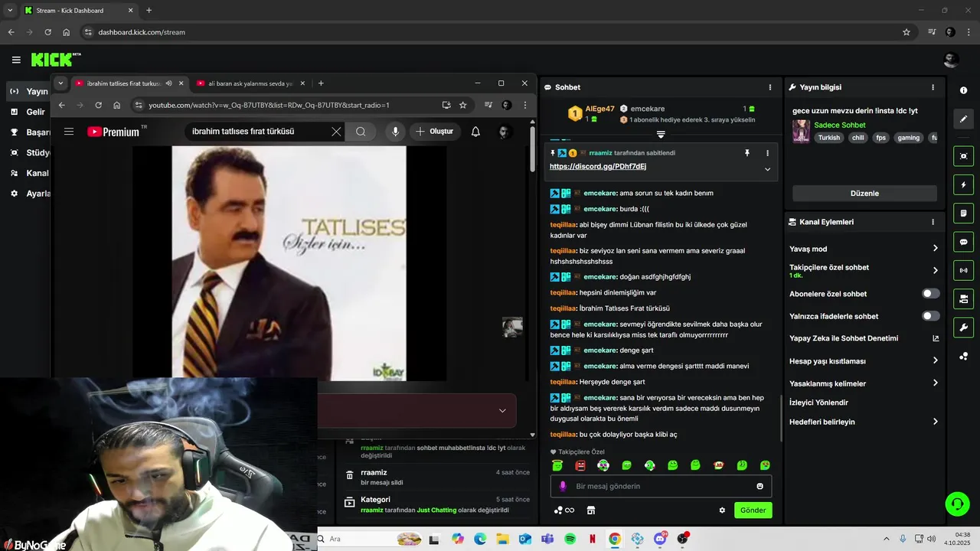
Task: Open Yapay Zeka ile Sohbet Denetimi
Action: pos(864,338)
